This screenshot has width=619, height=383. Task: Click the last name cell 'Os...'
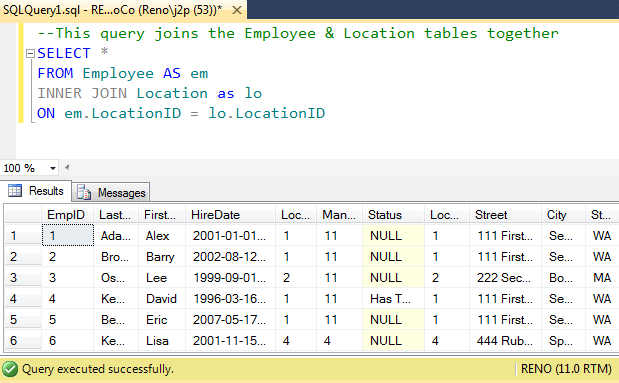point(116,278)
